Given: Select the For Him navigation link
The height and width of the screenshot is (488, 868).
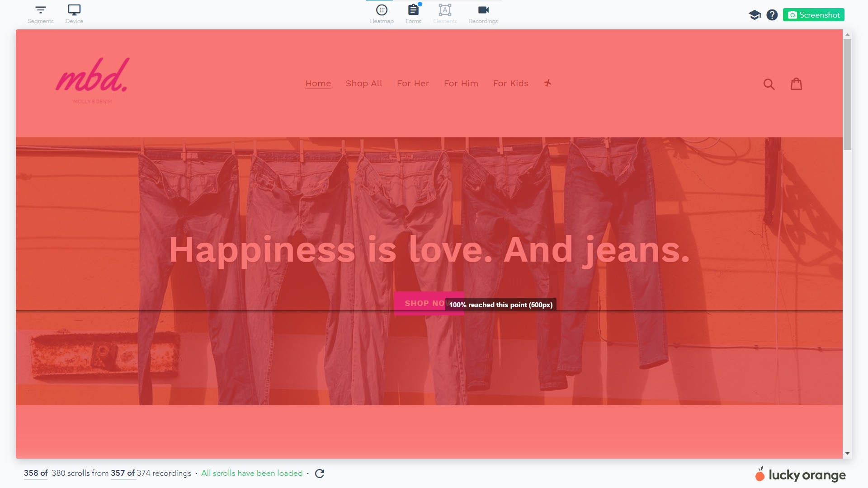Looking at the screenshot, I should pyautogui.click(x=461, y=84).
